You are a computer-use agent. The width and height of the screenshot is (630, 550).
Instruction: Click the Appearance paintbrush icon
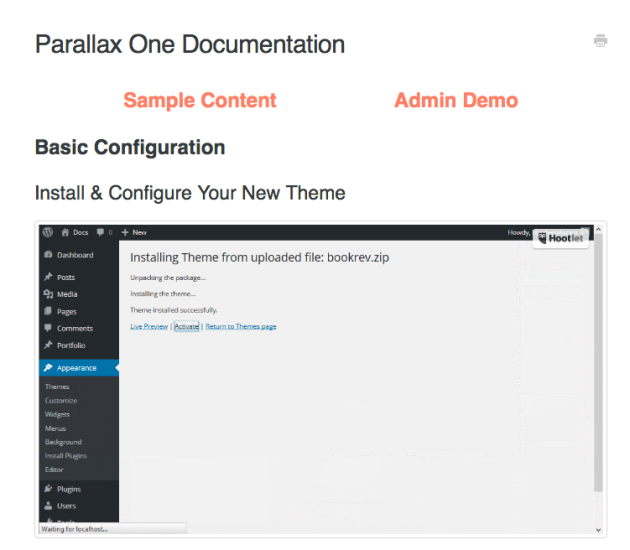tap(48, 368)
